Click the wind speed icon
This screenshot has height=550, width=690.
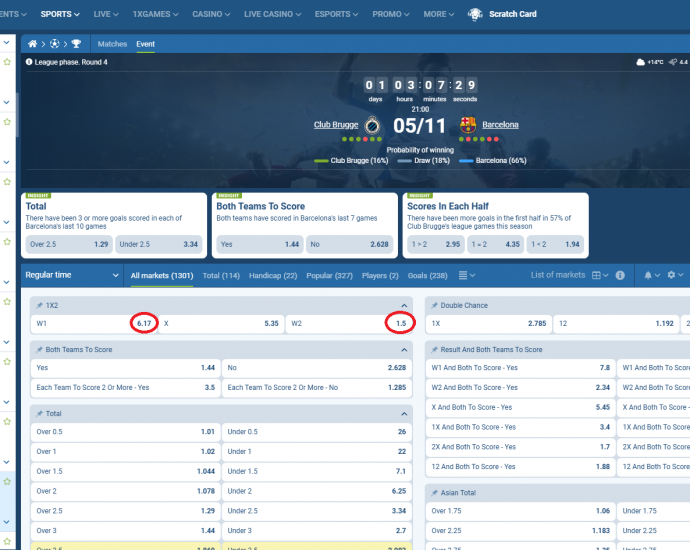click(673, 62)
